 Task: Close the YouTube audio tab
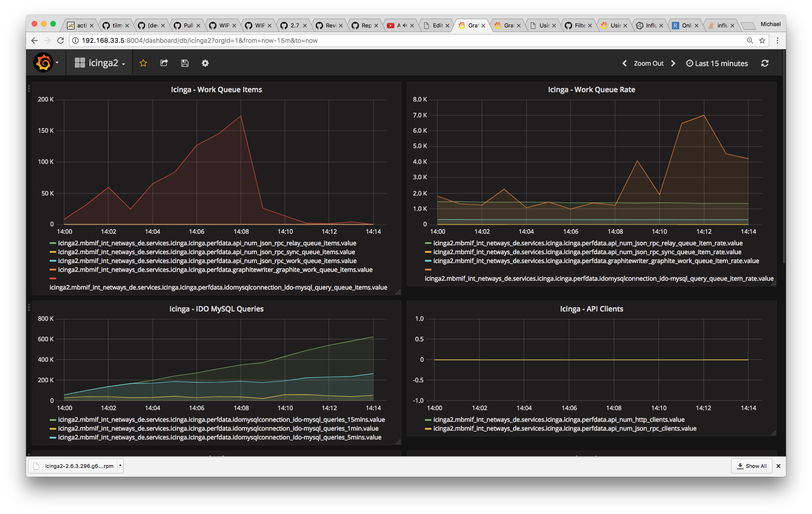[412, 26]
